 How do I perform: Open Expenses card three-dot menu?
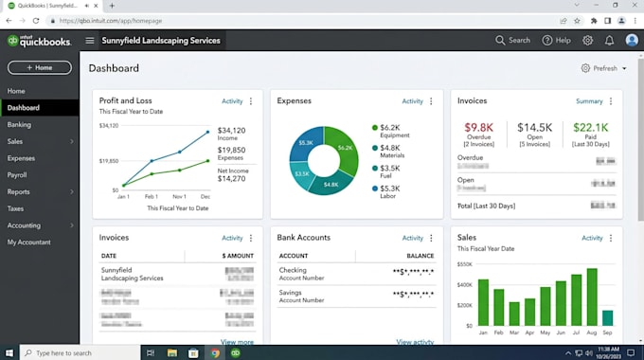pyautogui.click(x=431, y=101)
